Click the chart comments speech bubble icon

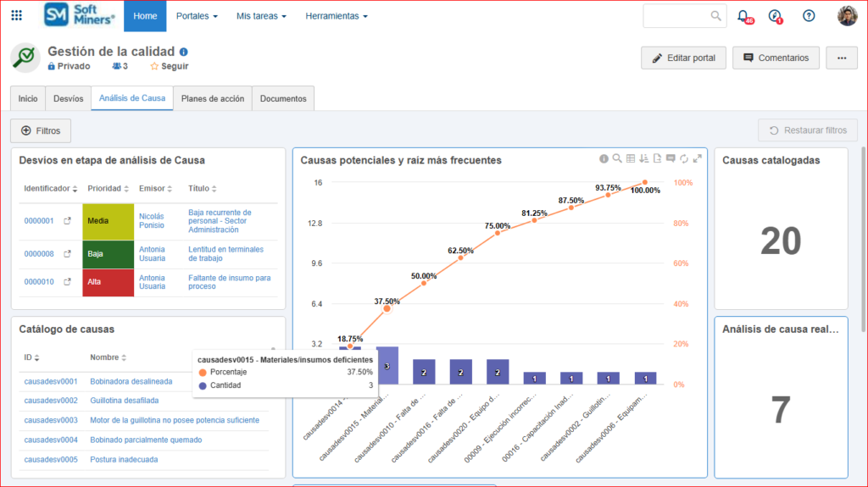point(670,158)
